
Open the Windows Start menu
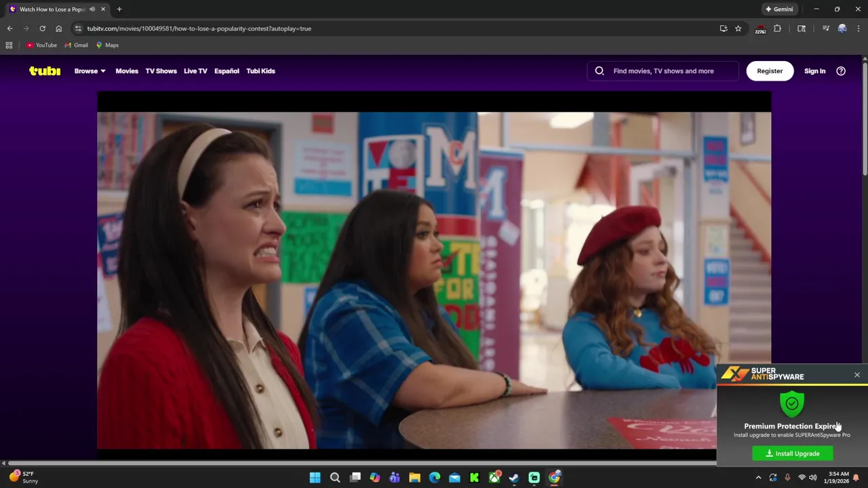coord(315,478)
